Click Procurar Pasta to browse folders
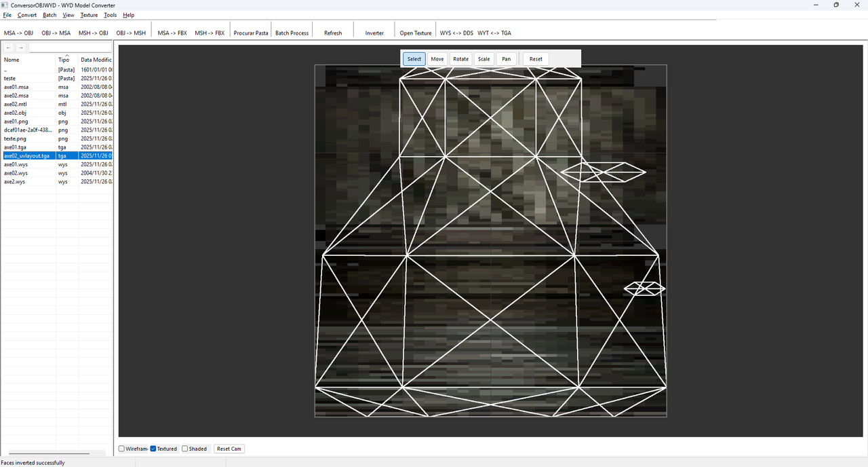The width and height of the screenshot is (868, 467). [251, 33]
